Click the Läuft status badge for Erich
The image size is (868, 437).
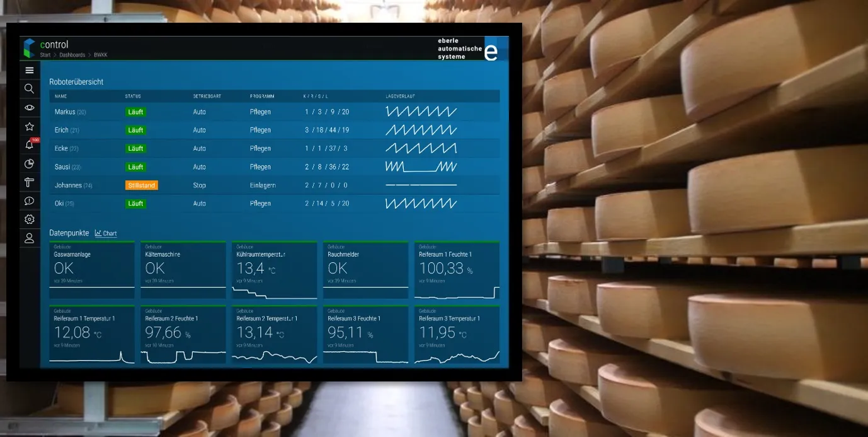click(135, 130)
